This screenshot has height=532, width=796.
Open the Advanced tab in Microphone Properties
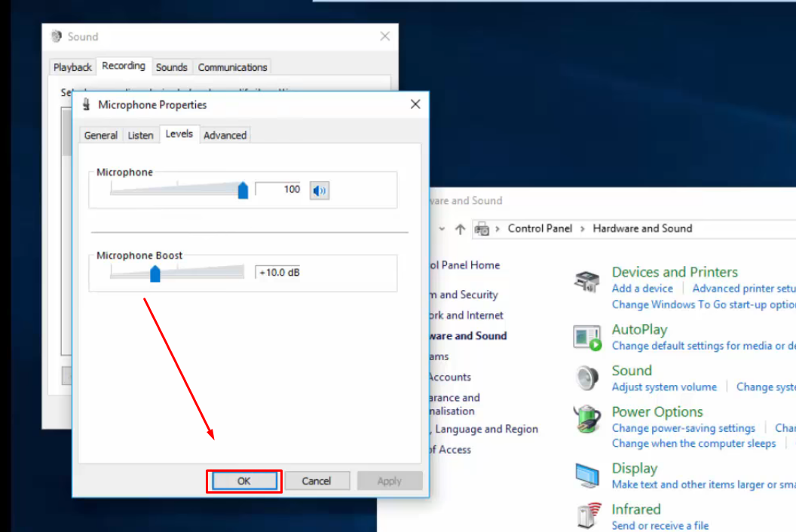click(225, 136)
